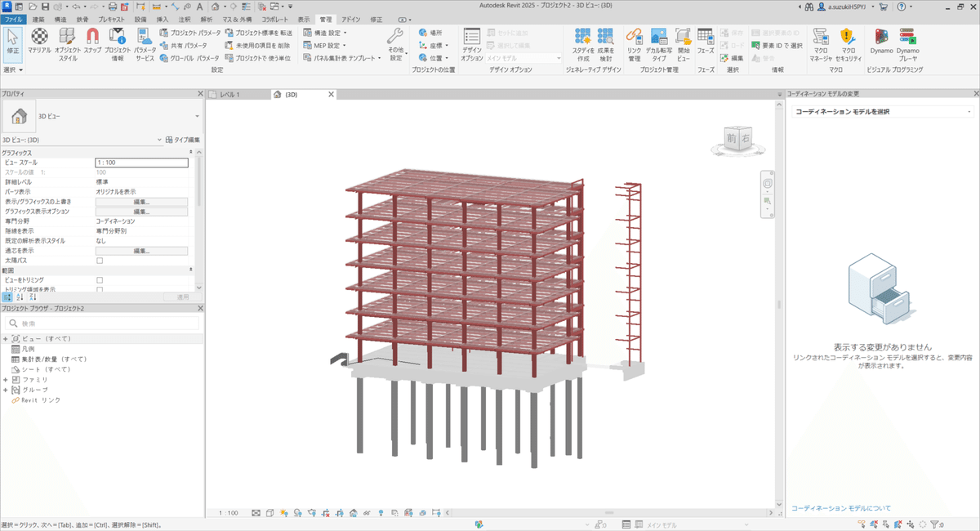Switch to the アドイン ribbon tab

pos(350,18)
